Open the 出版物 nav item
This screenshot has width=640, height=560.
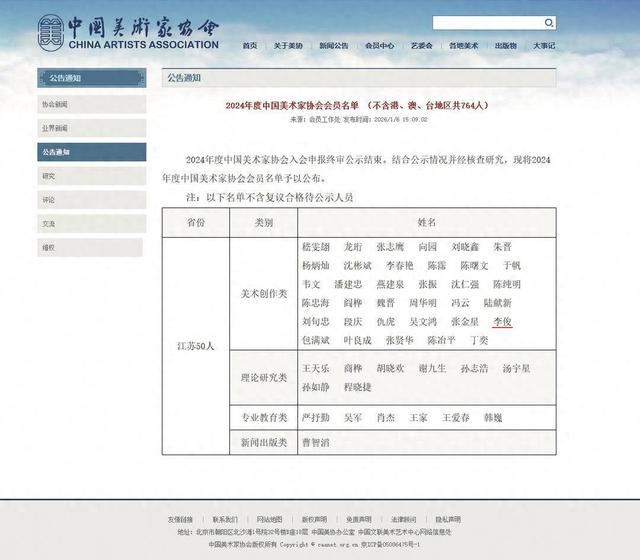coord(506,46)
